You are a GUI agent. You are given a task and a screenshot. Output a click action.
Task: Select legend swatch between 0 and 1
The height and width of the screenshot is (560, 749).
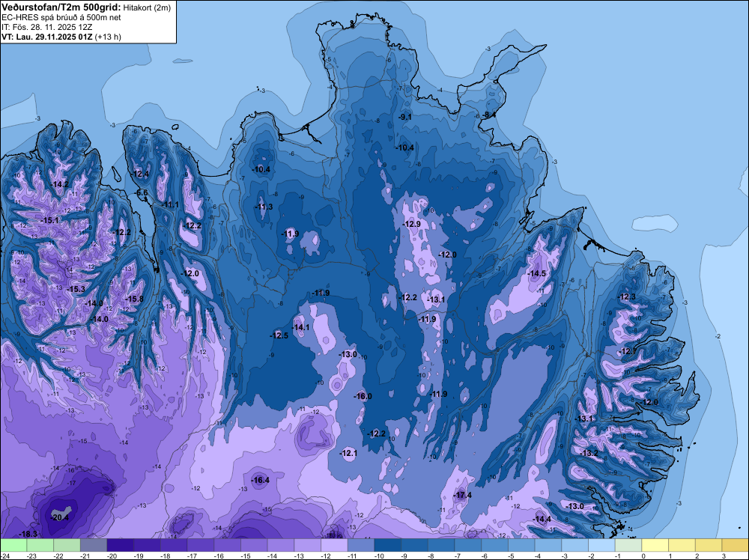pos(655,545)
